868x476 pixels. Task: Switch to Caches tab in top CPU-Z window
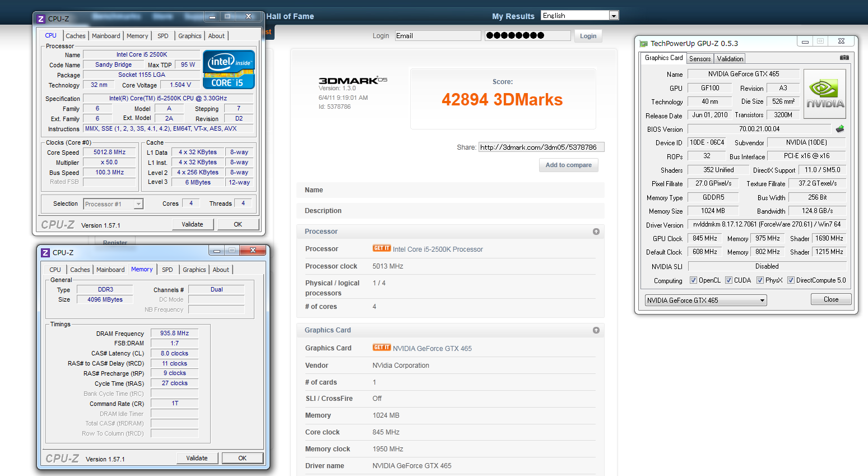coord(76,36)
